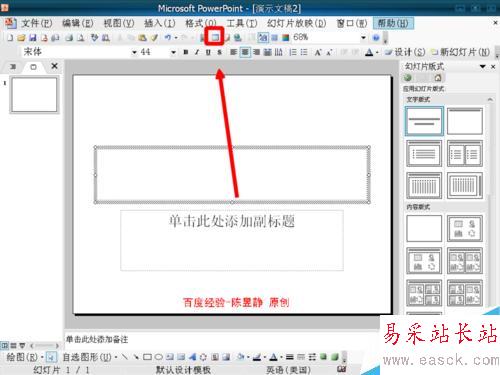Open the 文件(F) menu

coord(37,23)
